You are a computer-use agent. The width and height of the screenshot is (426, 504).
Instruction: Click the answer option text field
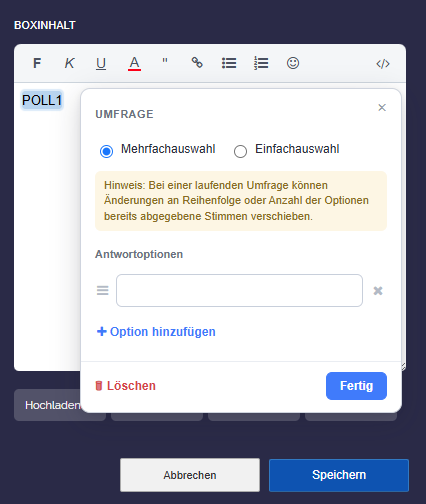click(239, 290)
